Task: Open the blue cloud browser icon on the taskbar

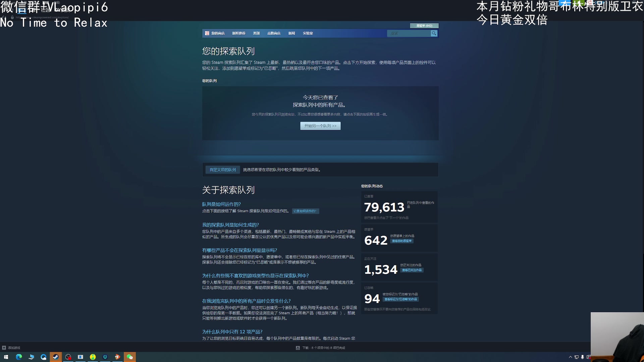Action: (x=44, y=357)
